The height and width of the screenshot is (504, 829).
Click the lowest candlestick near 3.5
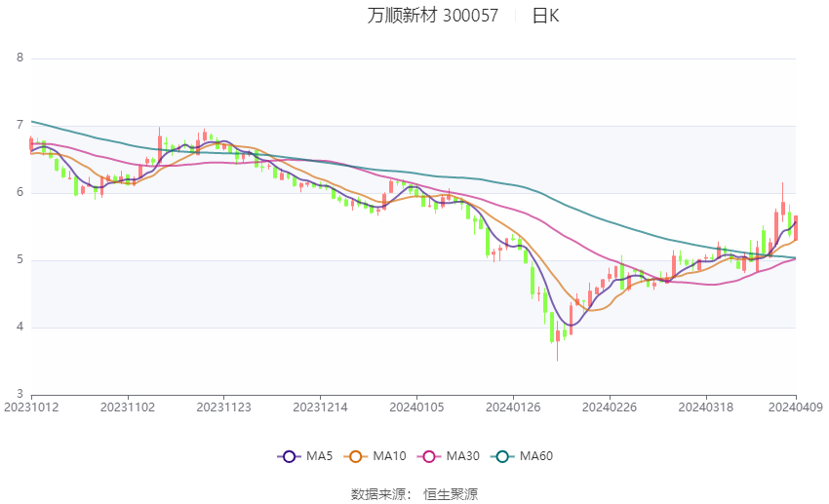point(557,341)
